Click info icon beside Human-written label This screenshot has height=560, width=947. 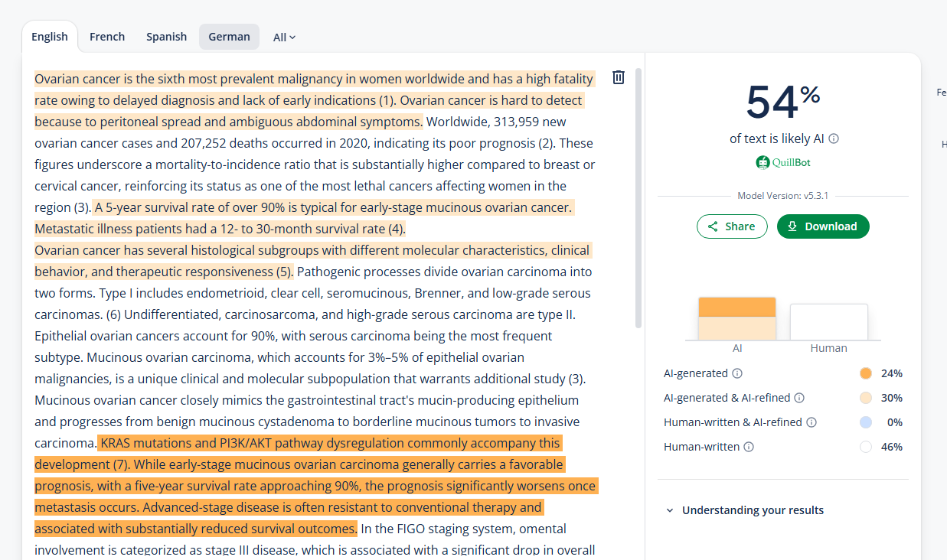point(749,447)
